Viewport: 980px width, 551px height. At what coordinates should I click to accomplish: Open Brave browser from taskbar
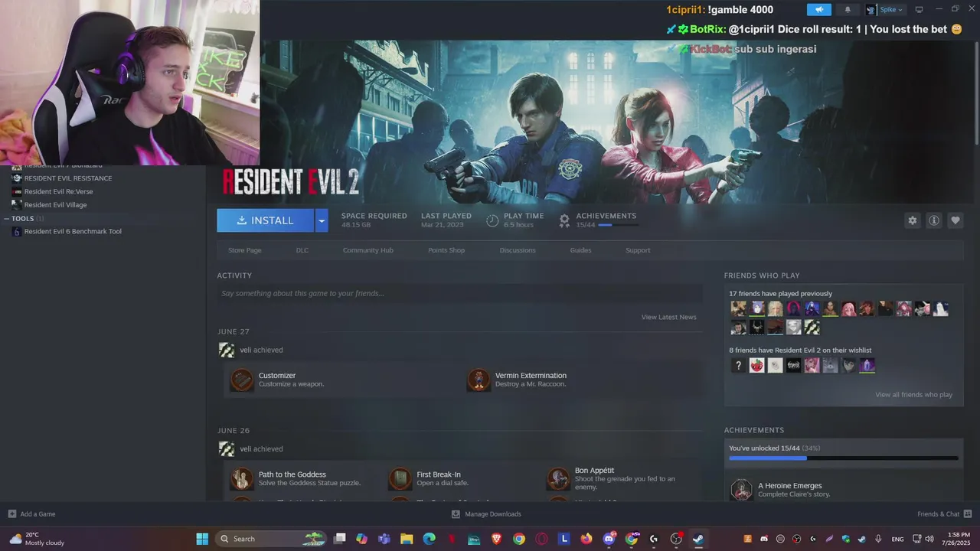coord(496,539)
